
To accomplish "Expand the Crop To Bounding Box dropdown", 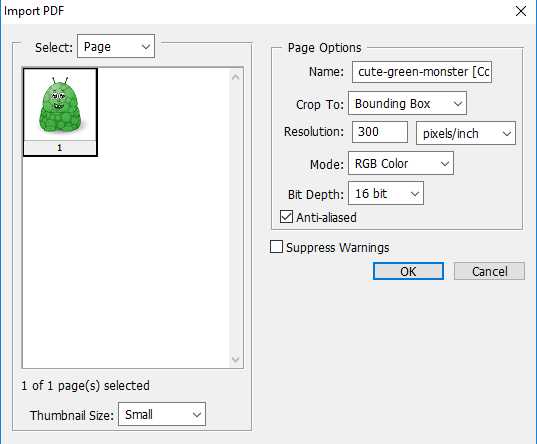I will point(407,103).
